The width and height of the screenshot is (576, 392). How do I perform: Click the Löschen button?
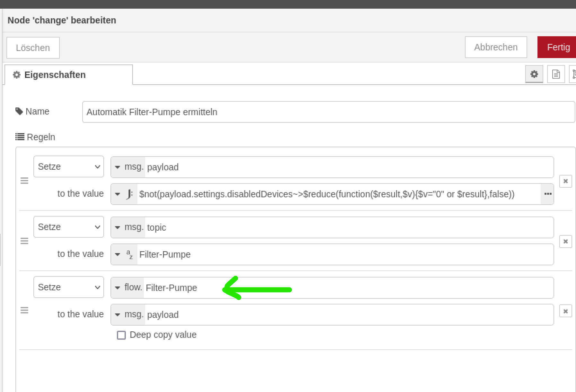[x=33, y=48]
